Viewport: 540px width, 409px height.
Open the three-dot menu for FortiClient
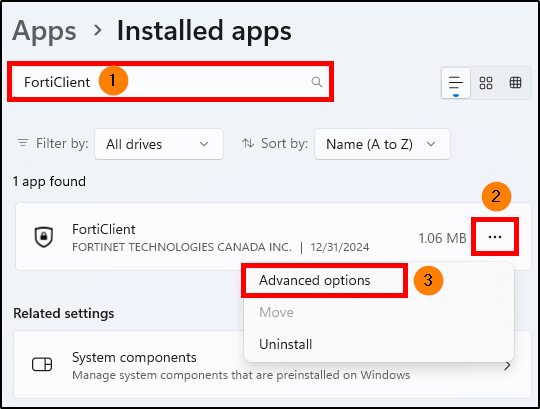point(495,237)
